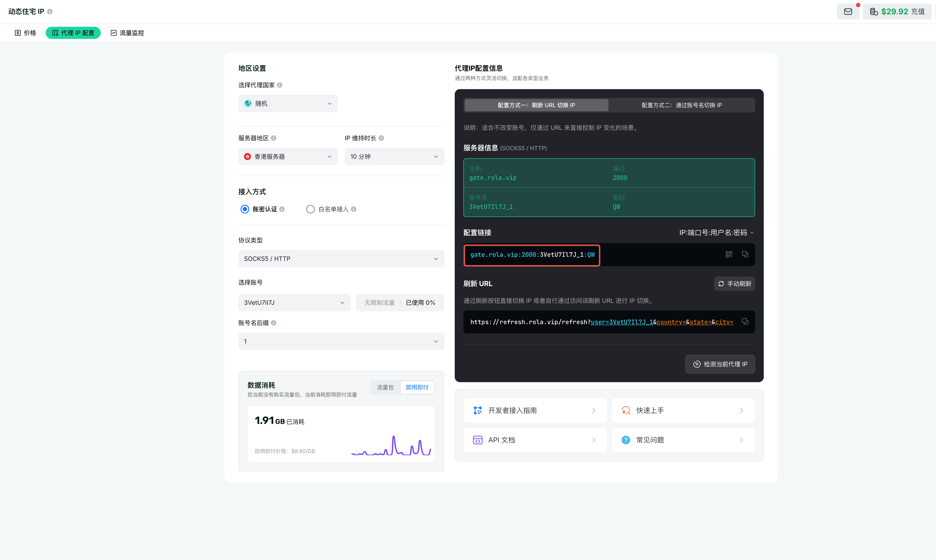Click the 常见问题 question mark icon
This screenshot has width=936, height=560.
point(626,440)
